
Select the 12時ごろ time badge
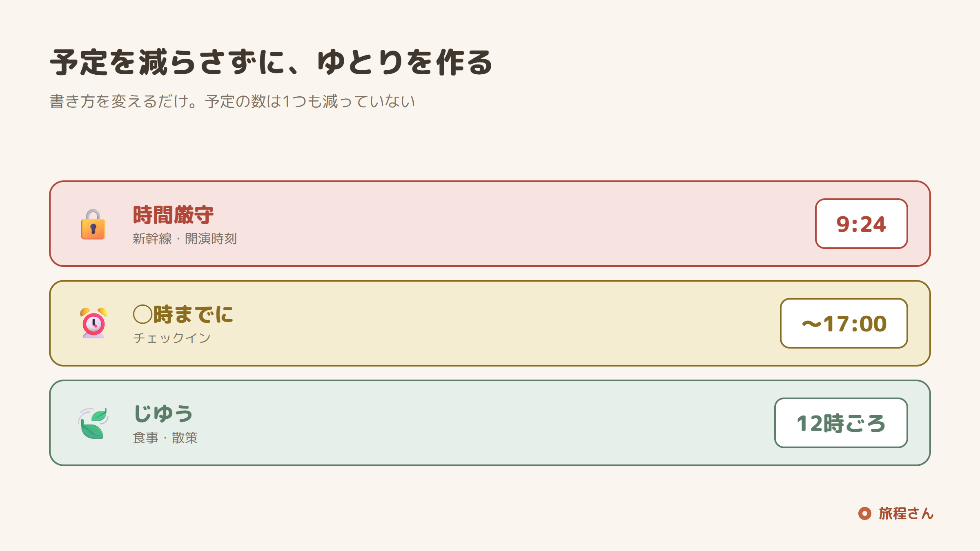pos(841,423)
